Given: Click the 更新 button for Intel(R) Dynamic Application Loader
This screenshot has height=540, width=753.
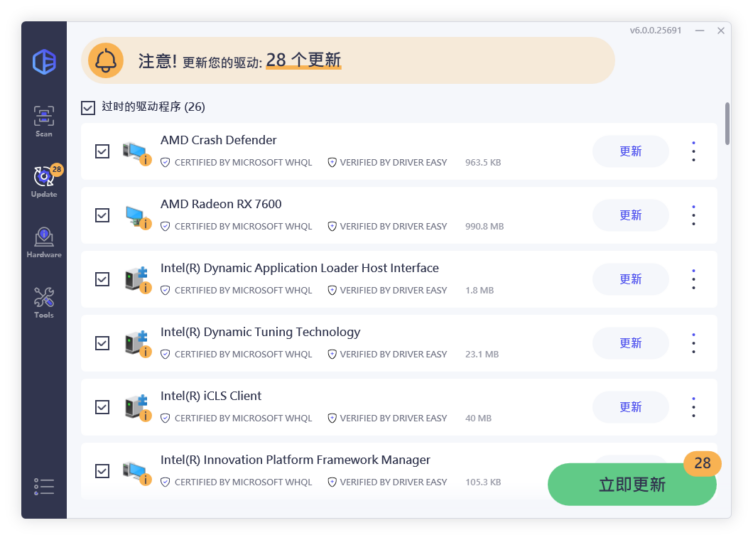Looking at the screenshot, I should coord(630,279).
